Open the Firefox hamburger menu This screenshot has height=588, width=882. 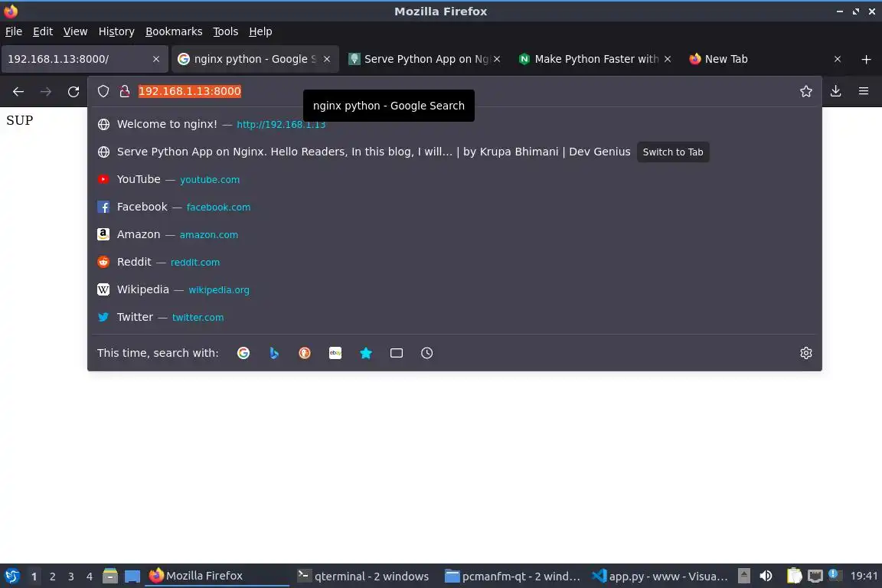864,91
